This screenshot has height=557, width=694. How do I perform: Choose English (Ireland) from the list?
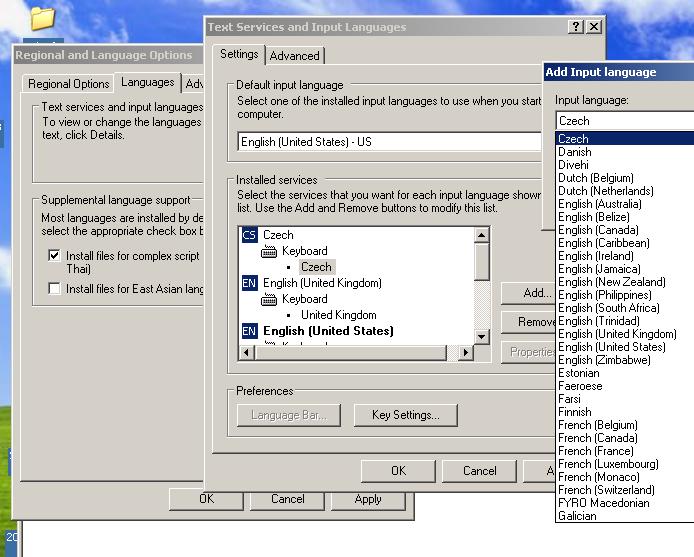pos(625,256)
